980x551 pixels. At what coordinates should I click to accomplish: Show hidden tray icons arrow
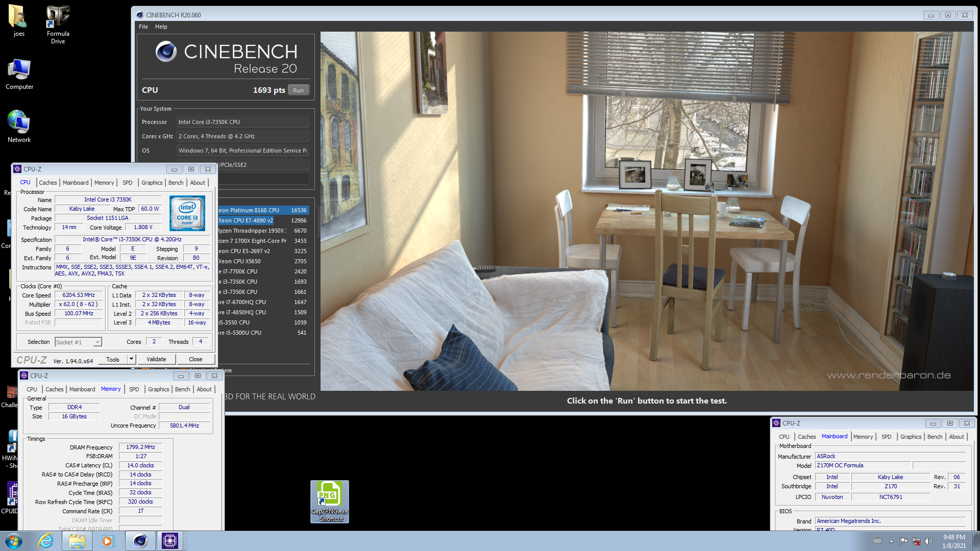[891, 541]
